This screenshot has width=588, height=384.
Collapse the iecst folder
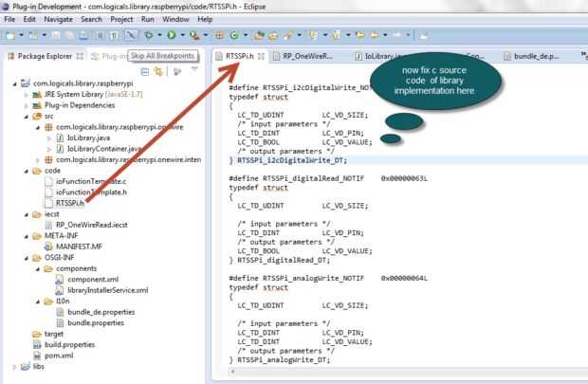[x=26, y=214]
